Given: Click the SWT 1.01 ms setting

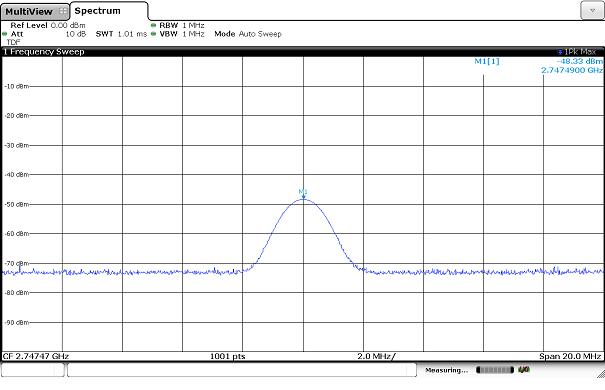Looking at the screenshot, I should [122, 34].
